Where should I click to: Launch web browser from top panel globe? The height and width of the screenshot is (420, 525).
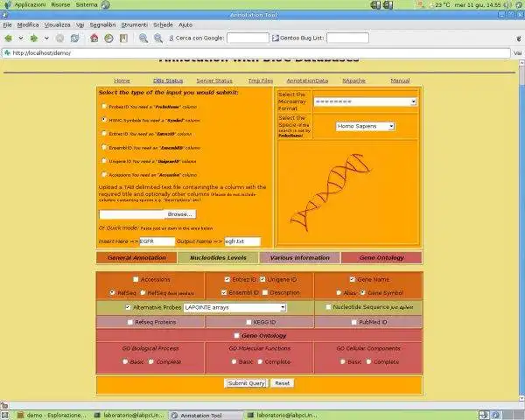(106, 4)
